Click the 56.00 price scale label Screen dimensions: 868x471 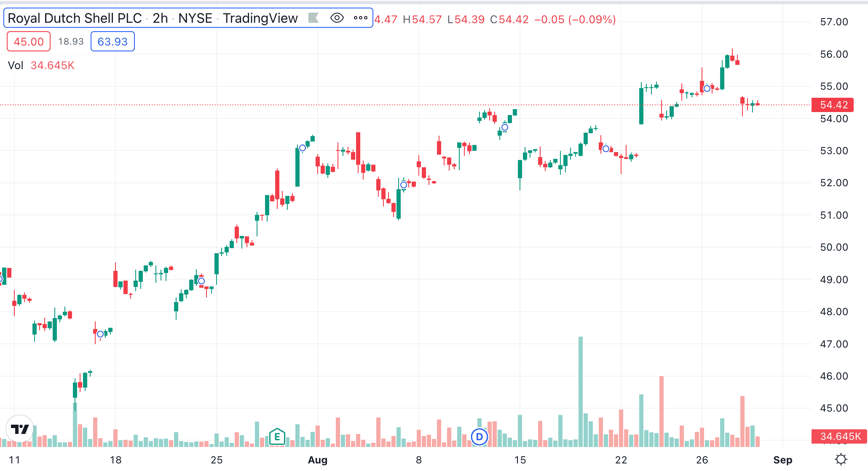click(834, 54)
